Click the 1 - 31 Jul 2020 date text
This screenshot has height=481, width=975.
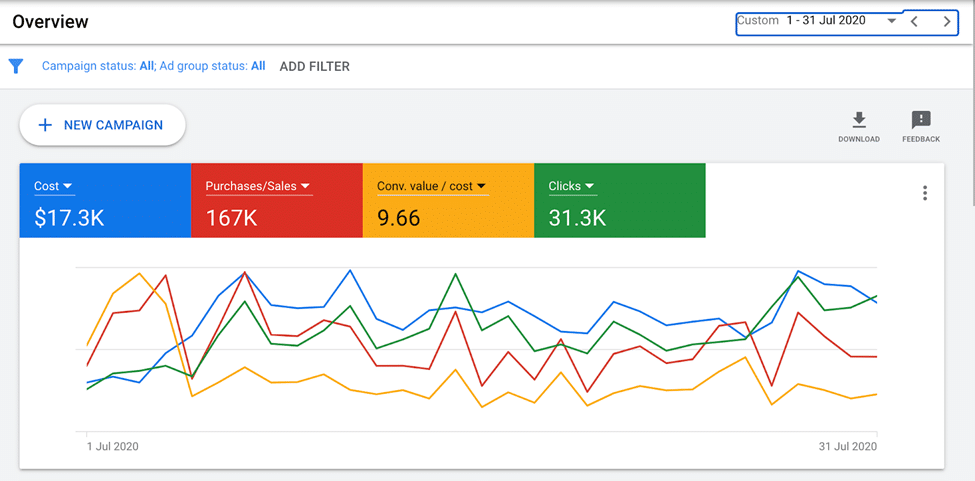(826, 21)
